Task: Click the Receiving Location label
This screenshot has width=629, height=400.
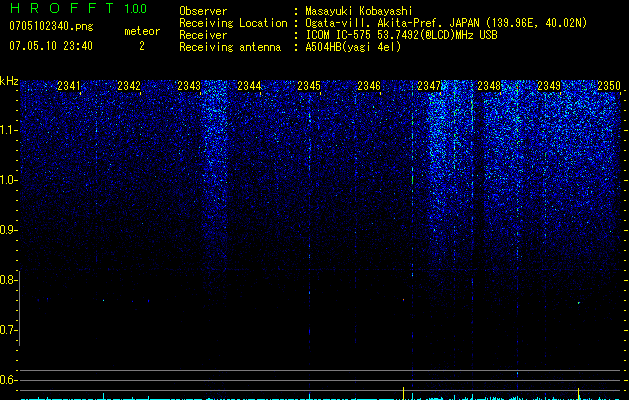Action: click(x=233, y=23)
